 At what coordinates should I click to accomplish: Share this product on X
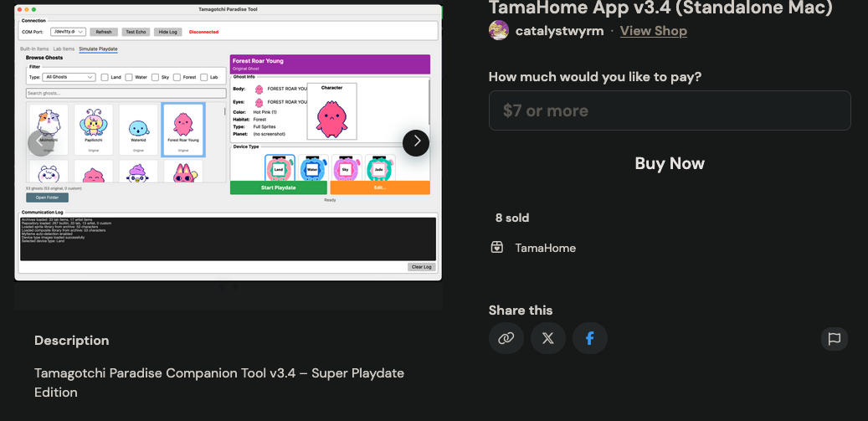coord(548,338)
